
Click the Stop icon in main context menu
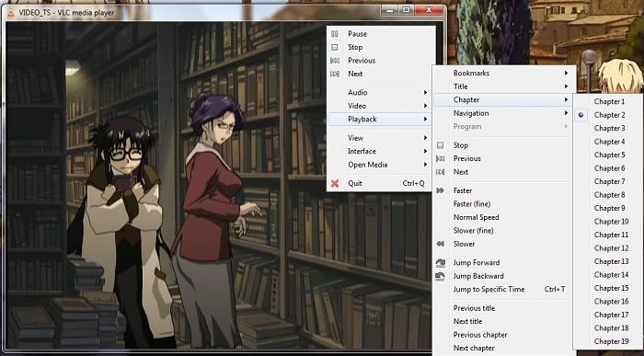[335, 47]
